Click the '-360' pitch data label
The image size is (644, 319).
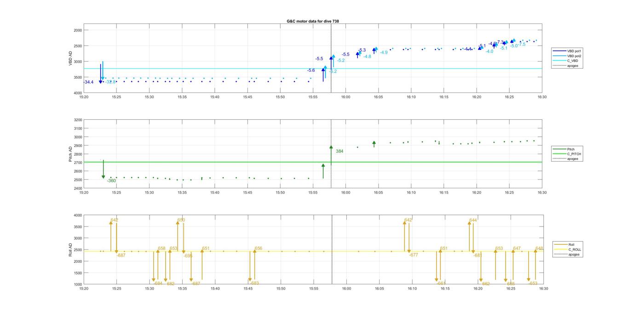click(x=111, y=181)
